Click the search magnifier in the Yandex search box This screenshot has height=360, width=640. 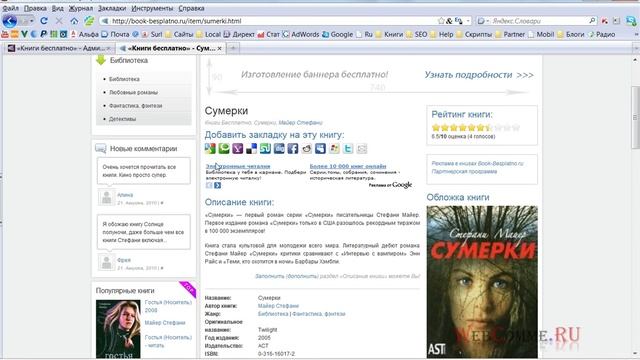[592, 20]
